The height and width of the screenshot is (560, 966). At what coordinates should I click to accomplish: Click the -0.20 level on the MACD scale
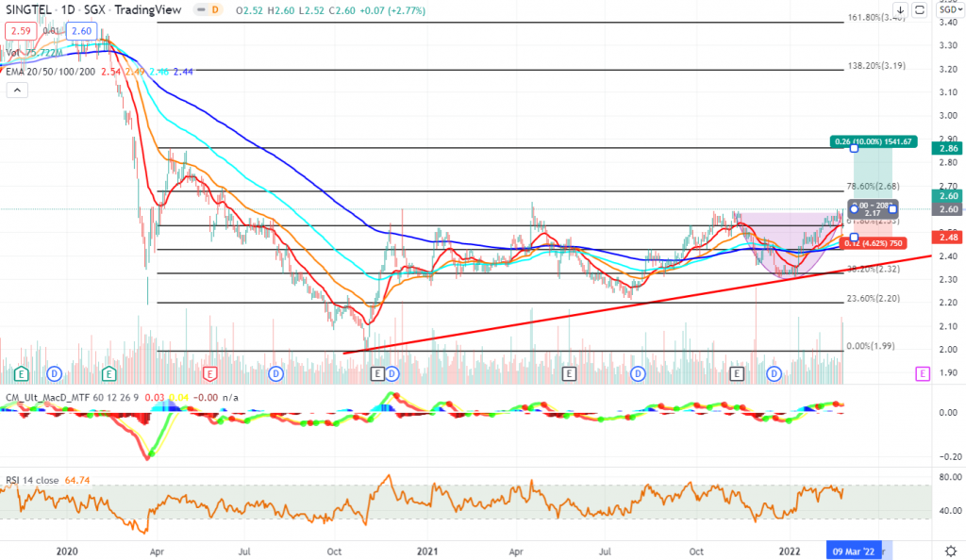[949, 456]
